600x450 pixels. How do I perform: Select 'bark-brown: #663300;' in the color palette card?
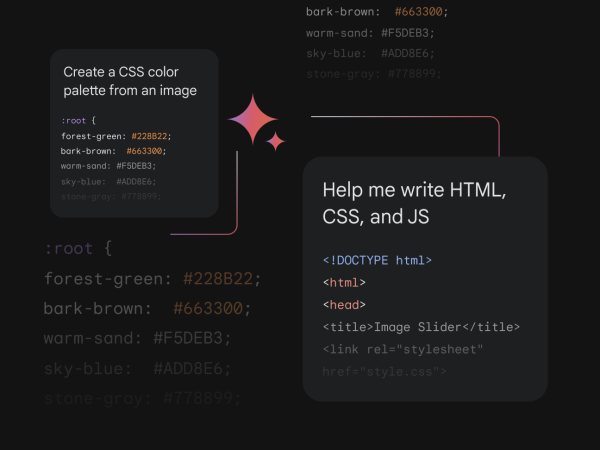[113, 151]
